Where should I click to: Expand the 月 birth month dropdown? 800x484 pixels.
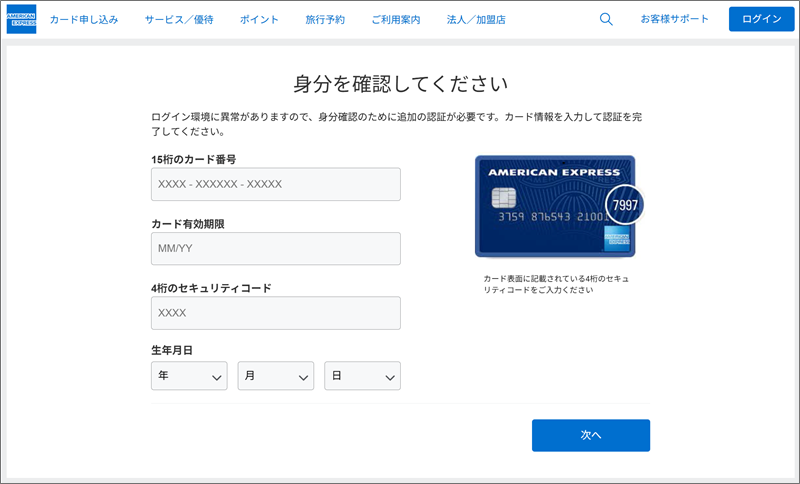pos(276,376)
